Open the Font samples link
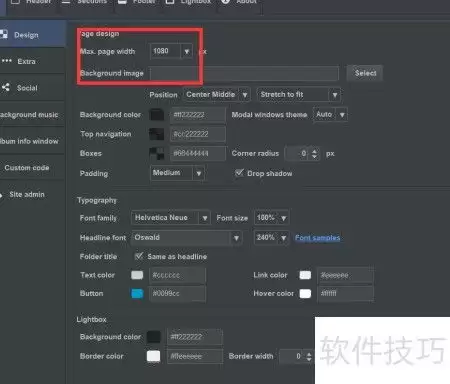 (317, 238)
